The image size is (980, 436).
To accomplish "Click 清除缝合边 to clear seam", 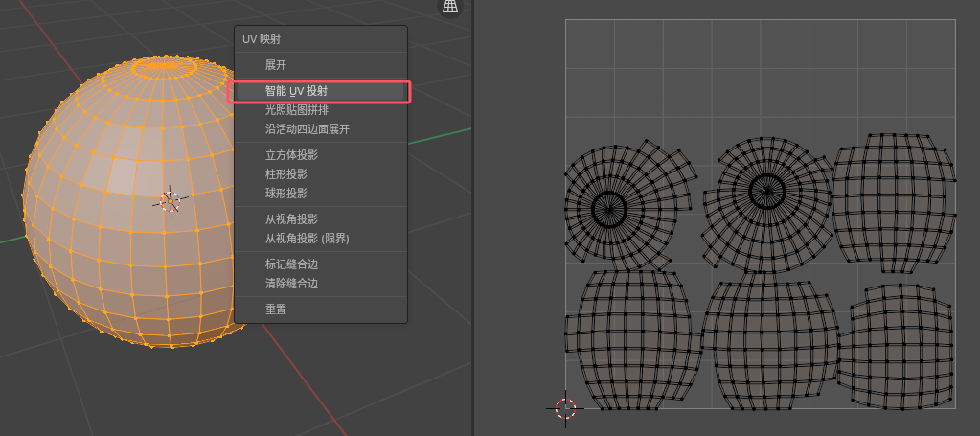I will (x=291, y=284).
